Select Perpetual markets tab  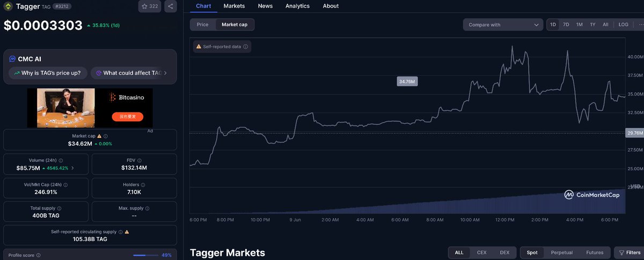(562, 252)
